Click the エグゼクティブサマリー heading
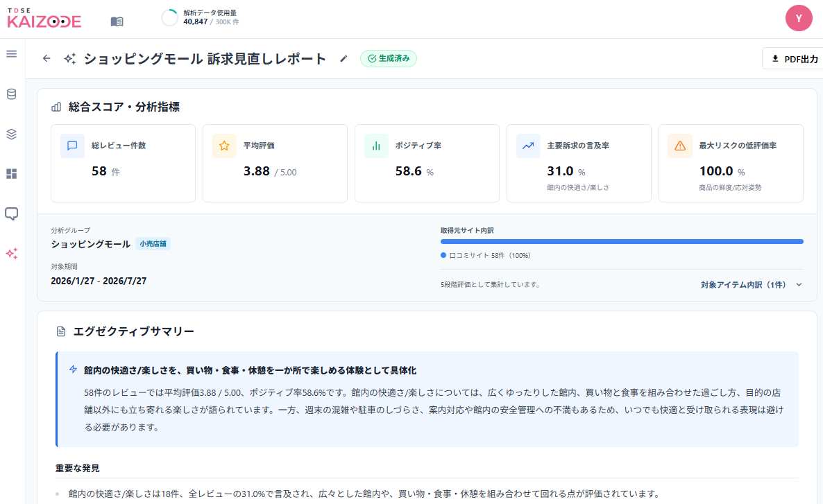Screen dimensions: 823x504 click(x=133, y=331)
